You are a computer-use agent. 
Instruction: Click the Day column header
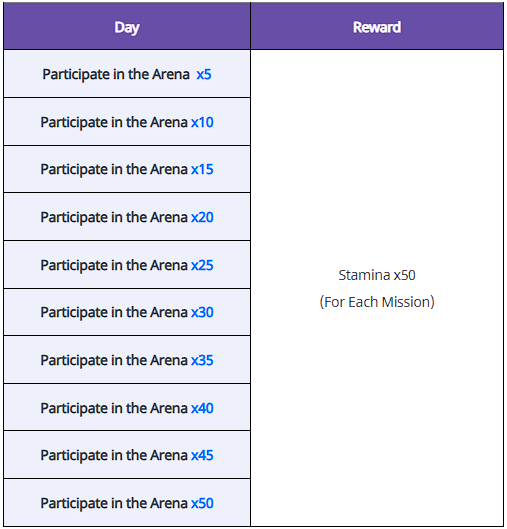point(127,26)
